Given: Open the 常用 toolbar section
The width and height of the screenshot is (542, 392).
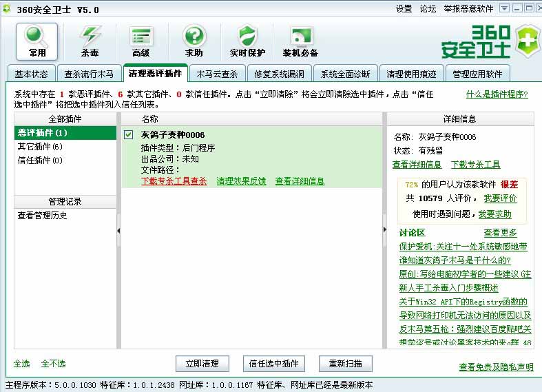Looking at the screenshot, I should 37,41.
